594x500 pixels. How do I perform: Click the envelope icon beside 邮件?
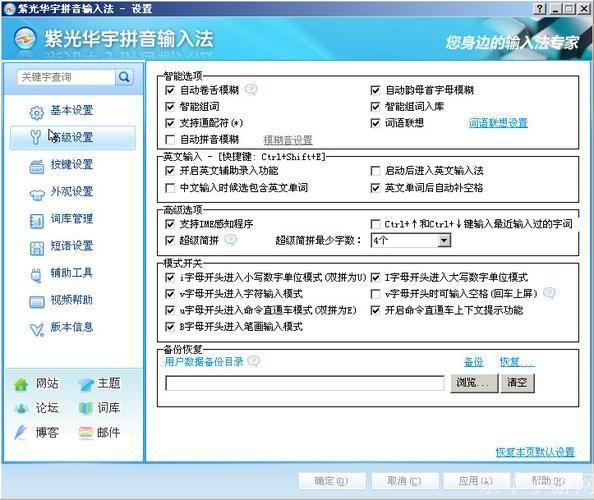(x=86, y=432)
